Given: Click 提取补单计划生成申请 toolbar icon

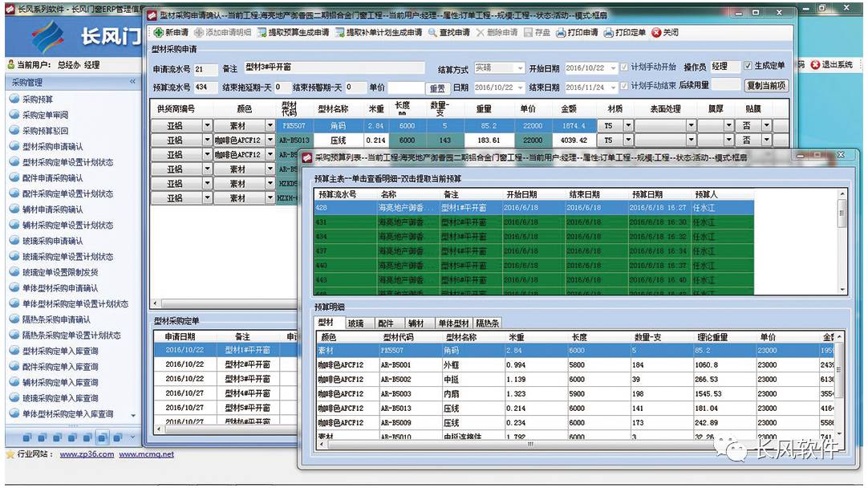Looking at the screenshot, I should click(340, 33).
